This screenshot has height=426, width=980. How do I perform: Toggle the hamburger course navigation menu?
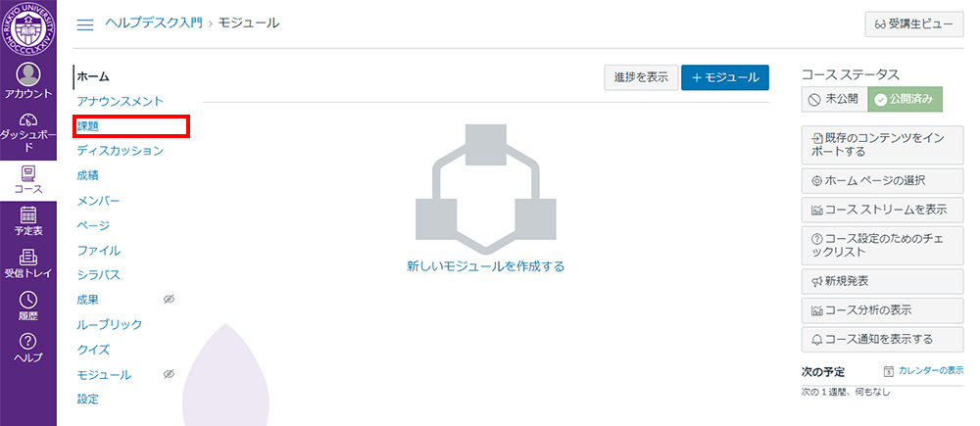pos(85,24)
